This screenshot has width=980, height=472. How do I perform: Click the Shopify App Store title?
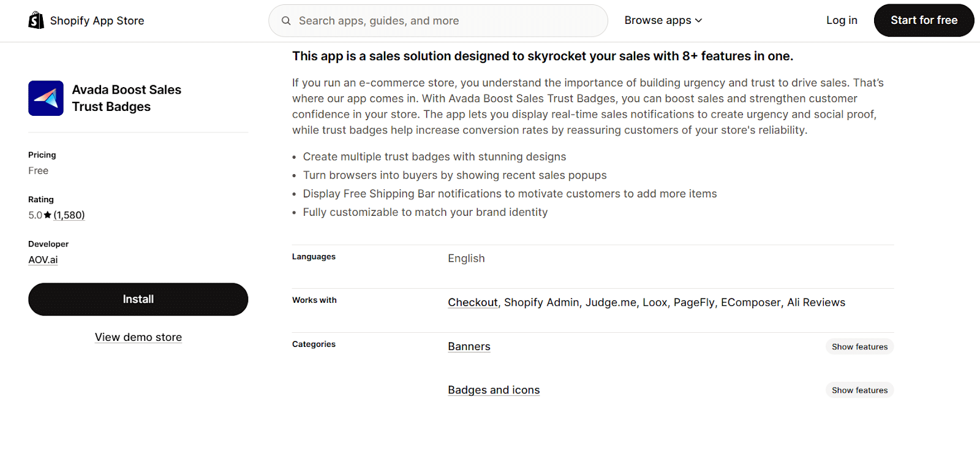click(97, 20)
